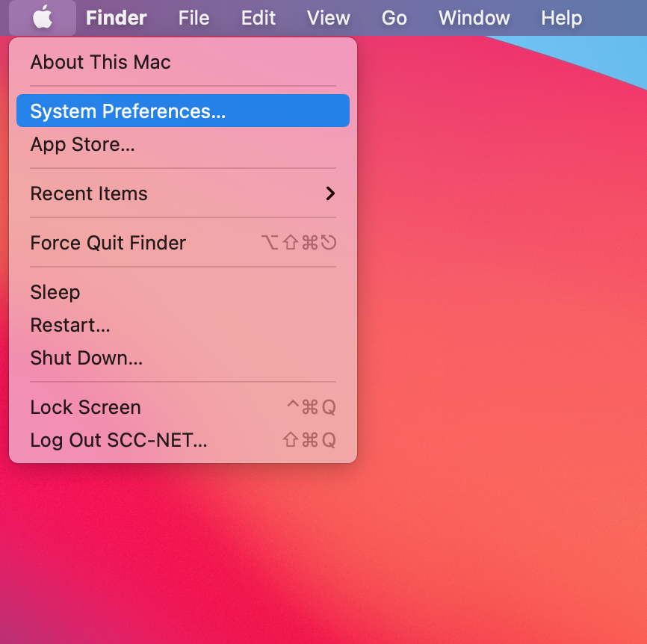This screenshot has width=647, height=644.
Task: Open the Go menu
Action: coord(394,18)
